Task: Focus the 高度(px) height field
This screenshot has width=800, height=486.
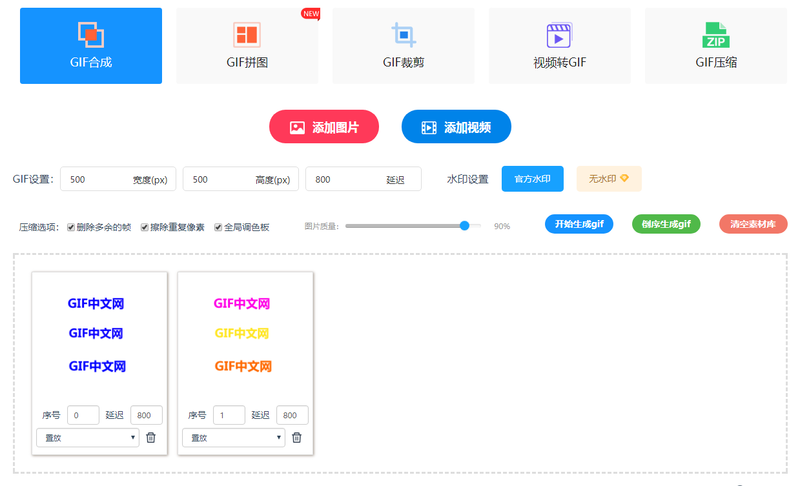Action: [241, 179]
